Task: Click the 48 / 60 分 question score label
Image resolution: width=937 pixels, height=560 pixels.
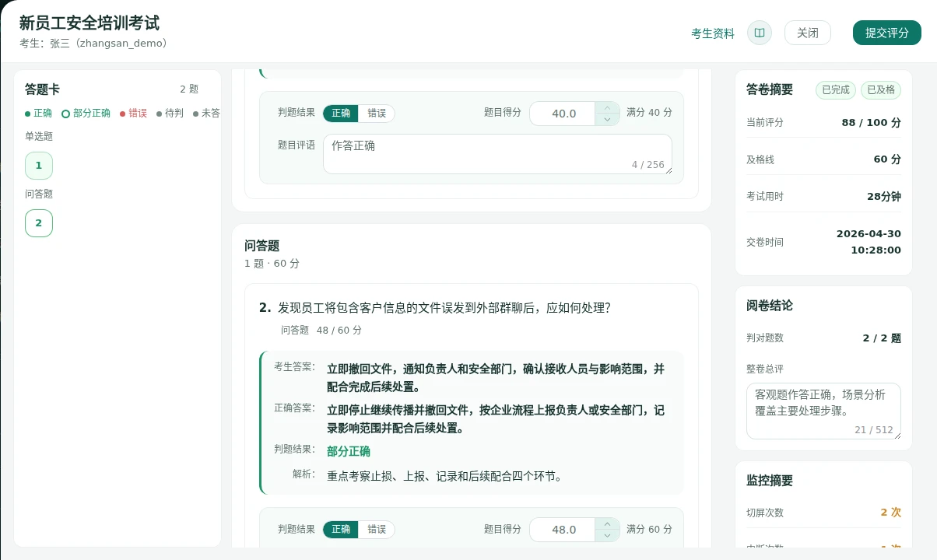Action: pos(339,331)
